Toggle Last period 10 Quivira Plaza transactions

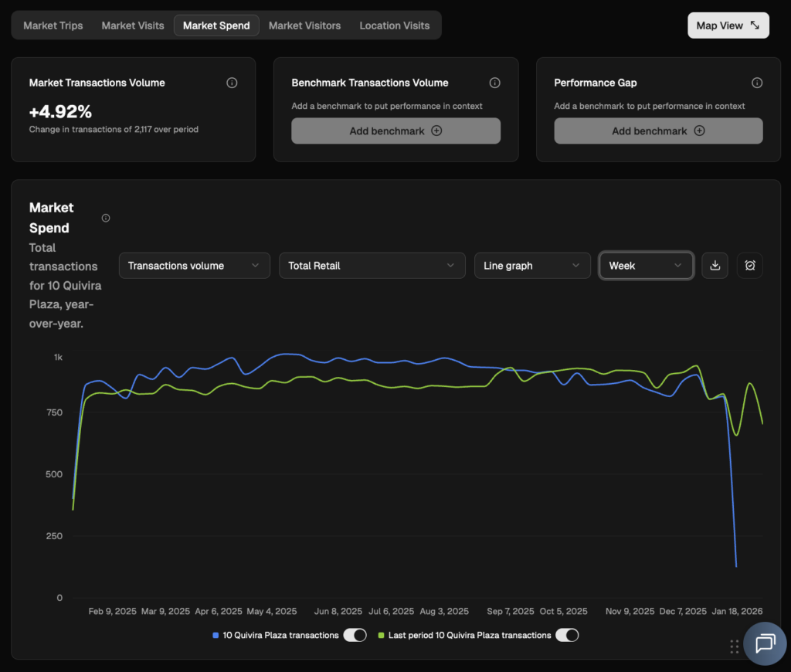[x=566, y=635]
